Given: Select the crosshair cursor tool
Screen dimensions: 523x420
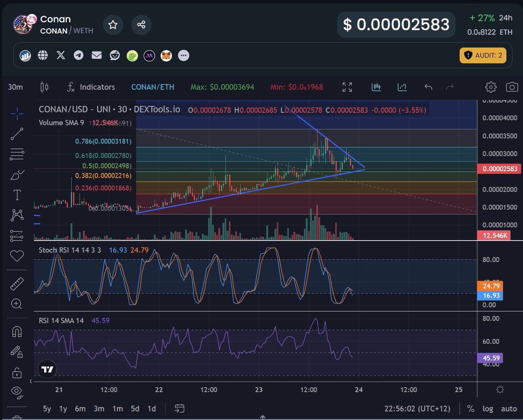Looking at the screenshot, I should point(17,114).
